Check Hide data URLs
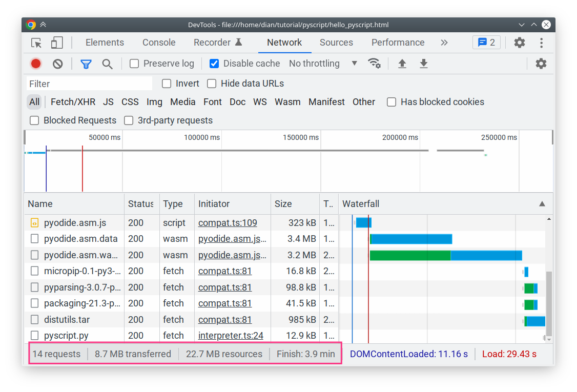This screenshot has height=392, width=577. 212,83
